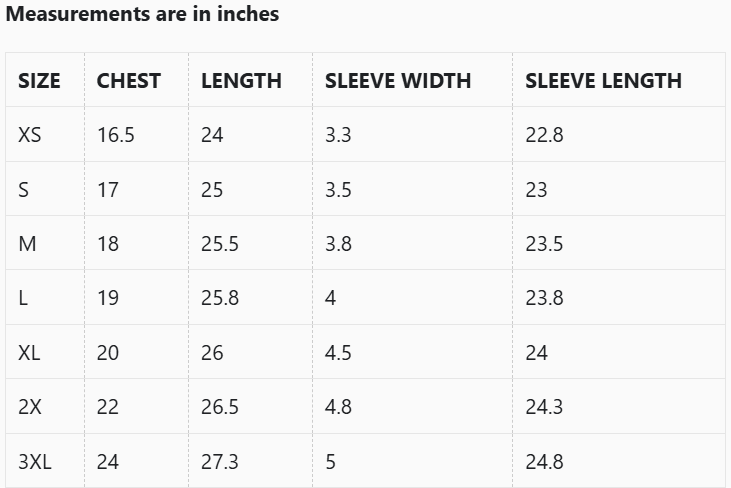Click the SLEEVE WIDTH column header

tap(397, 81)
